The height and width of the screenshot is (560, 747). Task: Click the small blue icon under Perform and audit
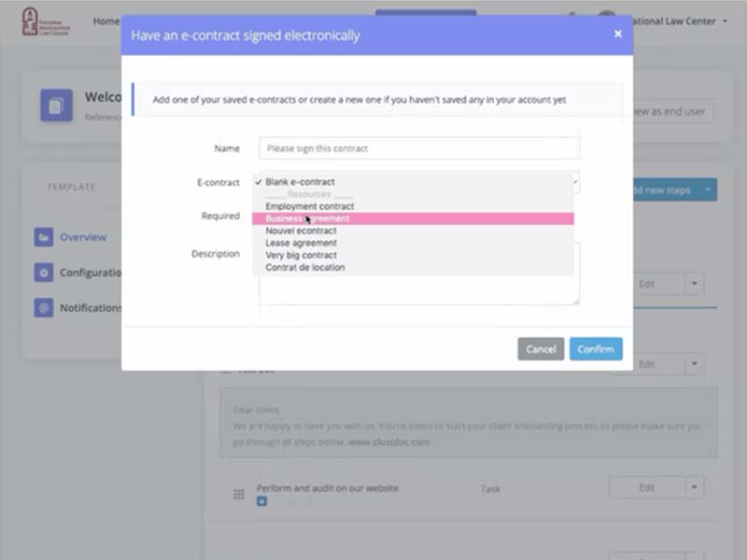[x=262, y=502]
